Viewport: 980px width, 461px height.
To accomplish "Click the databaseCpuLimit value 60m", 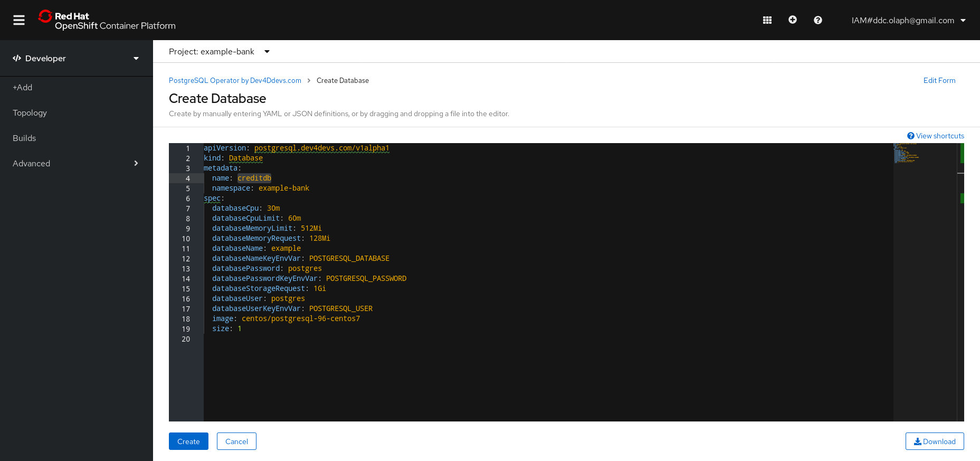I will (294, 218).
